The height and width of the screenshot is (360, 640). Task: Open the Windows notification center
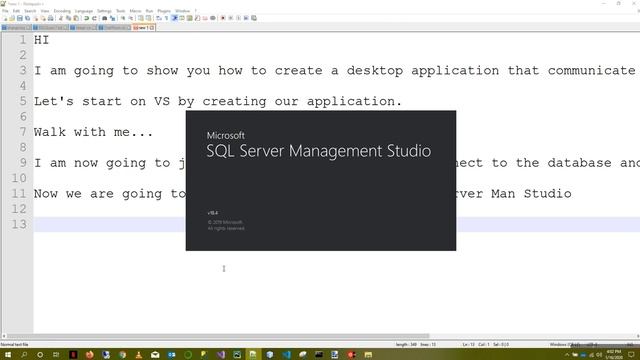[x=631, y=355]
